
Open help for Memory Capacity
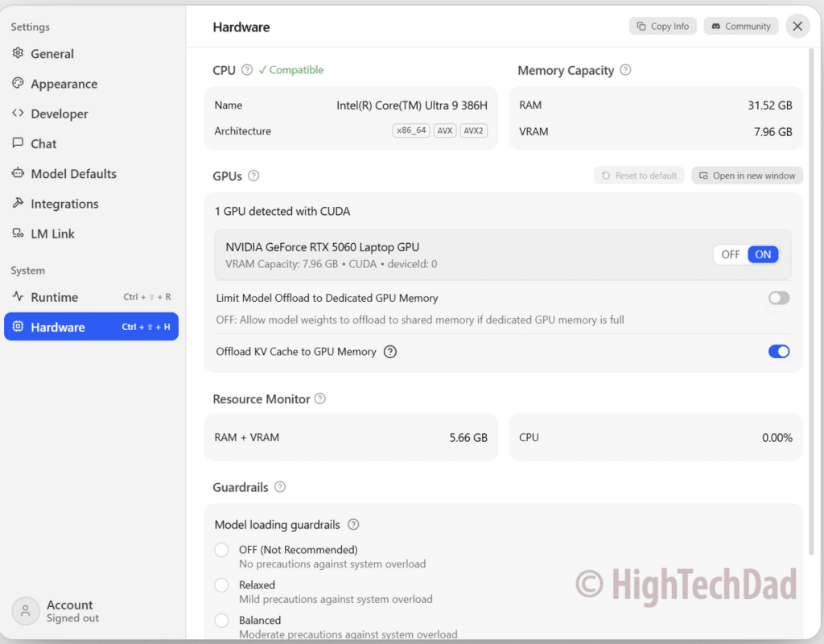[625, 70]
